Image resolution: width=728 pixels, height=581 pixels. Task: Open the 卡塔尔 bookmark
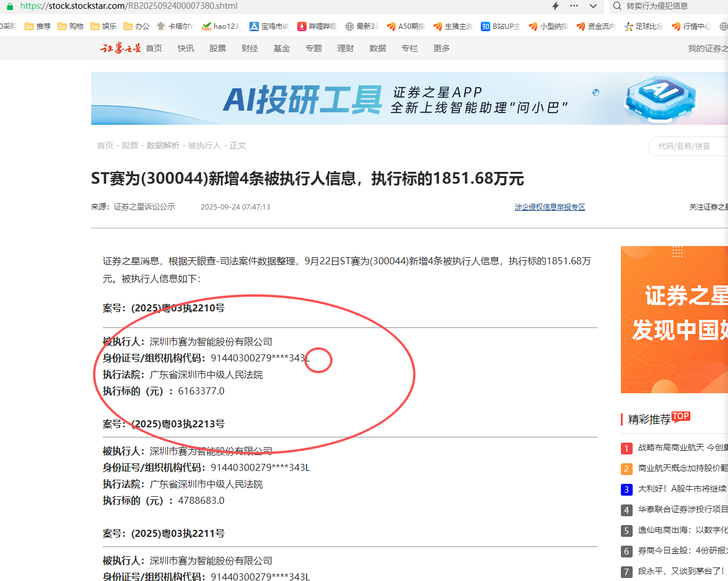(175, 26)
